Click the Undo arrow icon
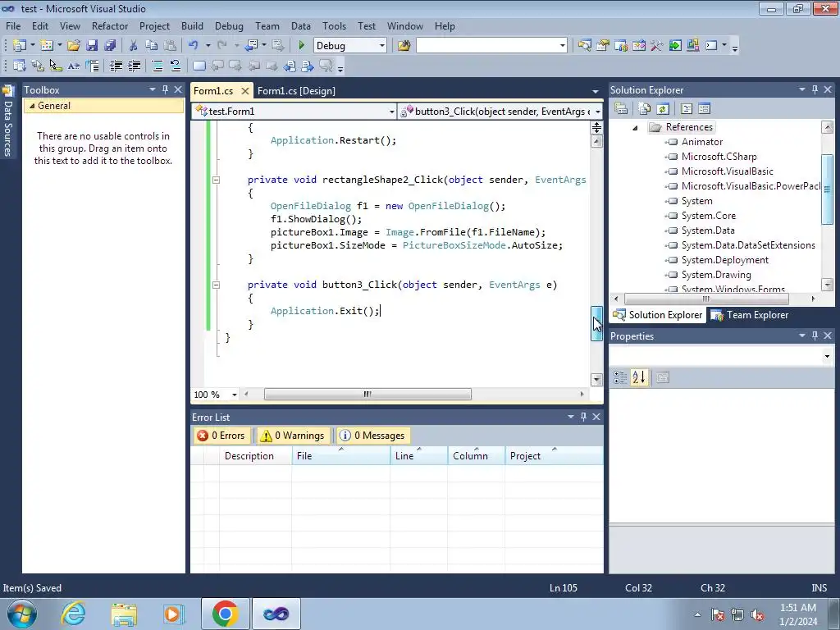840x630 pixels. point(194,46)
